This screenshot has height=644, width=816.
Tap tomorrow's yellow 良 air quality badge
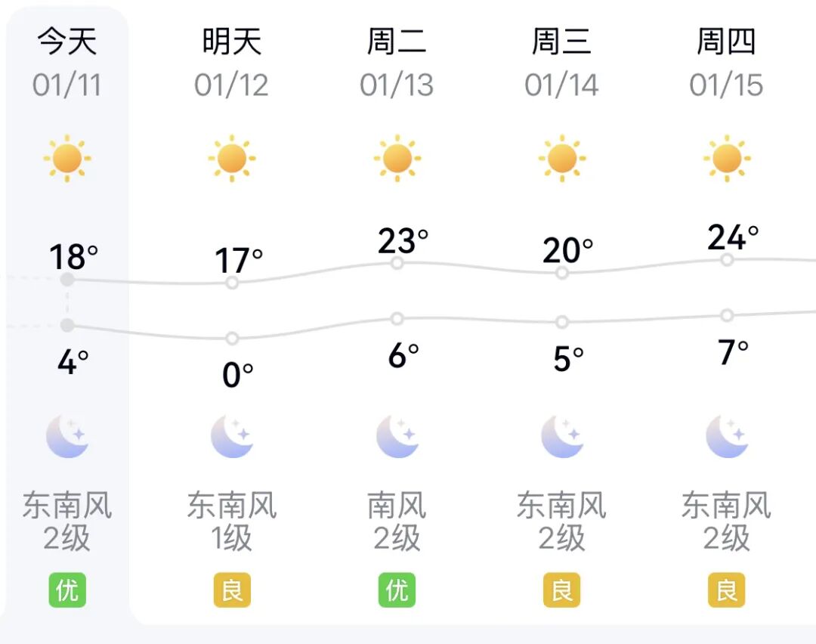click(232, 590)
